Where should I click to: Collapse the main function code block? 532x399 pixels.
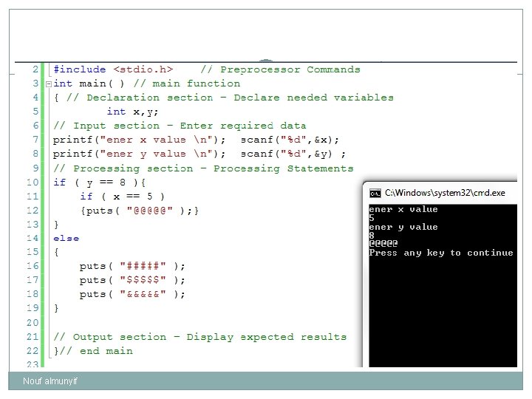[x=49, y=83]
